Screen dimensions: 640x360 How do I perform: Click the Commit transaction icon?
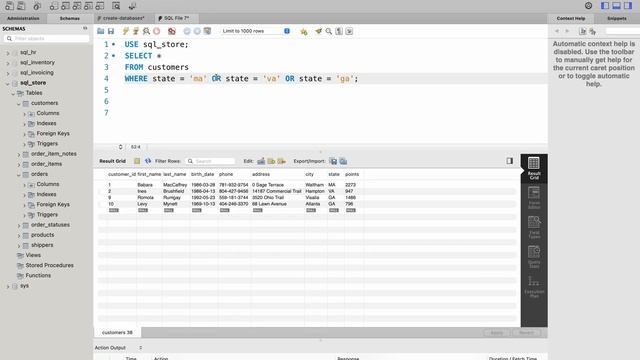(x=187, y=31)
